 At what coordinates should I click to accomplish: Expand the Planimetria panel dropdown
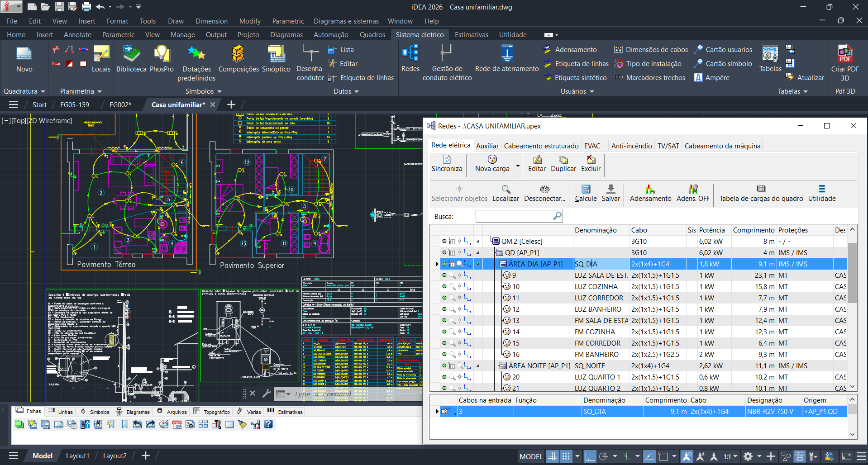click(99, 91)
